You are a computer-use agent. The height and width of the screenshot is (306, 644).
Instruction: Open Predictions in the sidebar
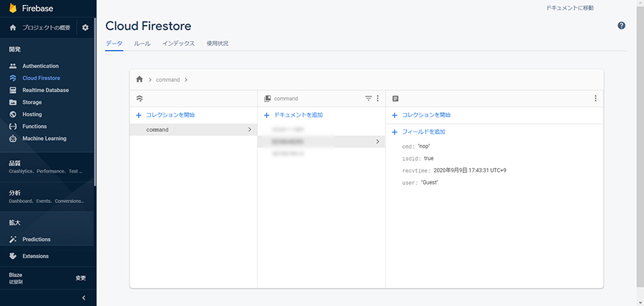pyautogui.click(x=36, y=239)
